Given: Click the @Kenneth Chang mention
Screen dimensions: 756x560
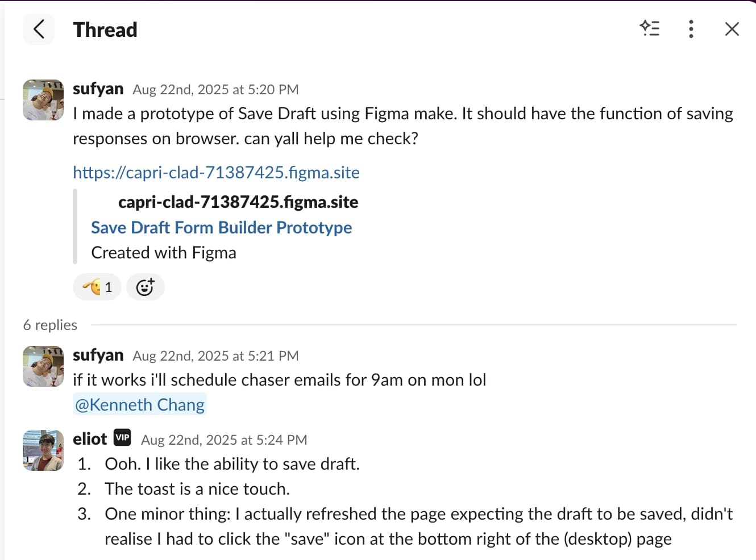Looking at the screenshot, I should 139,404.
